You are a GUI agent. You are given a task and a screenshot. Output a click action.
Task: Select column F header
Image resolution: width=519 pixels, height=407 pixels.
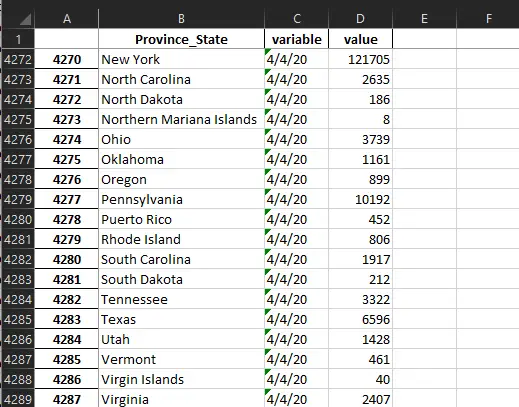[488, 19]
